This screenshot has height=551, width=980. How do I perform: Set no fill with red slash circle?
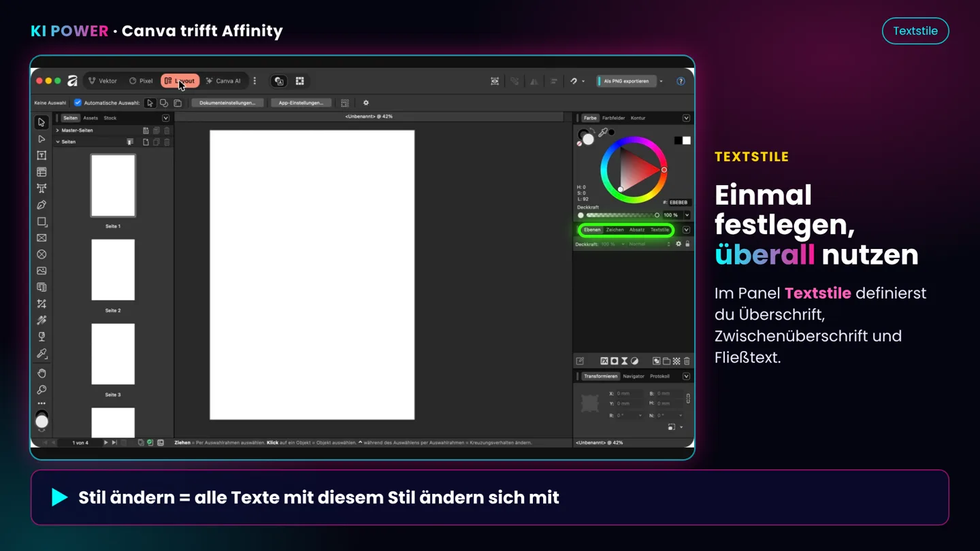click(x=579, y=144)
